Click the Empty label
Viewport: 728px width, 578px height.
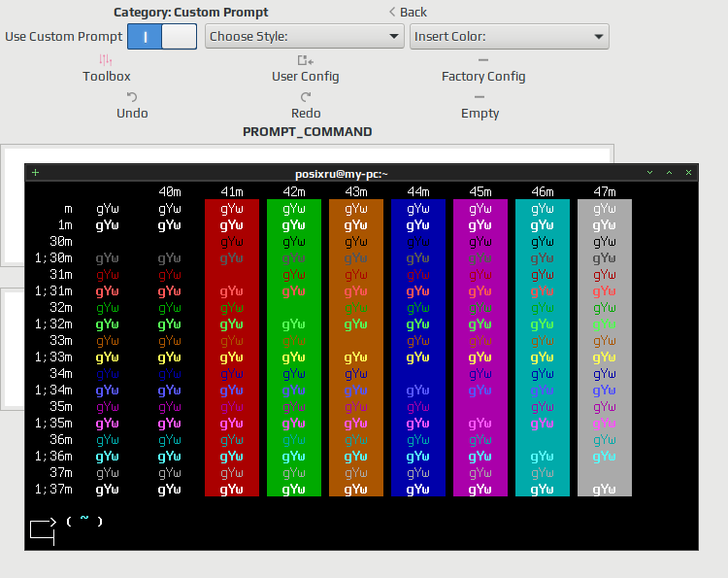pos(480,114)
